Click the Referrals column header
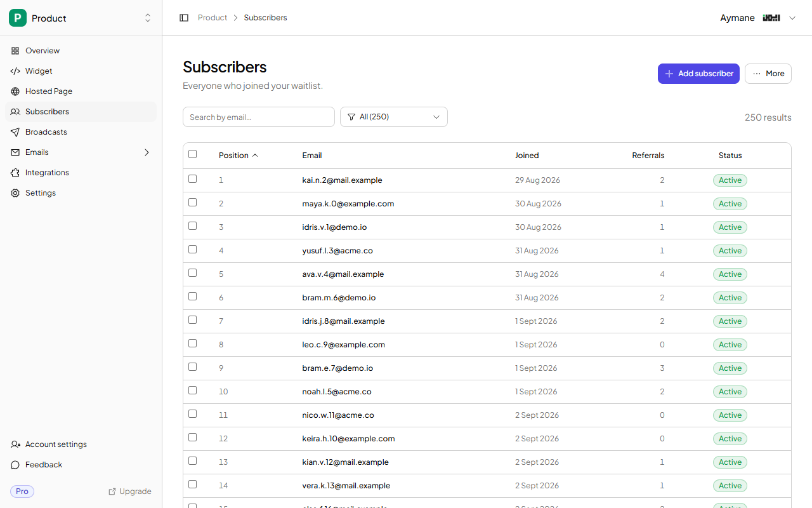This screenshot has width=812, height=508. coord(648,156)
